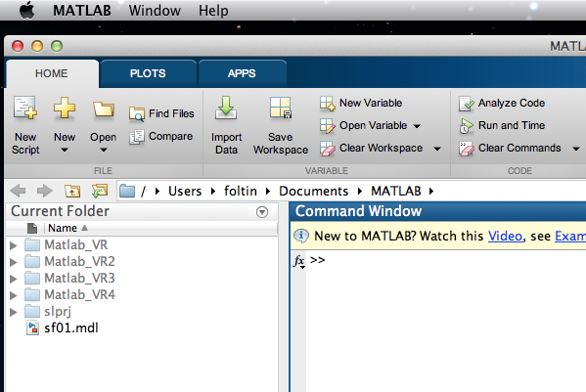Viewport: 586px width, 392px height.
Task: Expand the Matlab_VR4 folder
Action: [14, 295]
